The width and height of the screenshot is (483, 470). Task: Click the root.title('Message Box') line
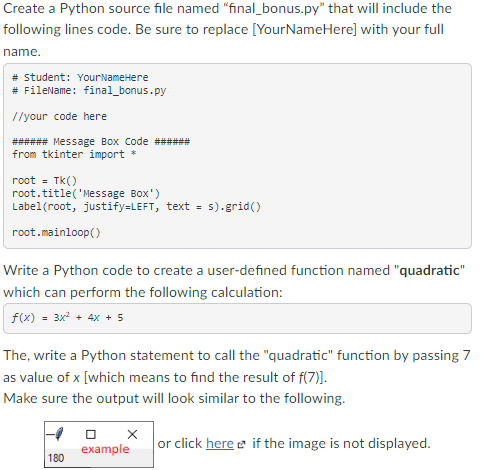coord(86,193)
